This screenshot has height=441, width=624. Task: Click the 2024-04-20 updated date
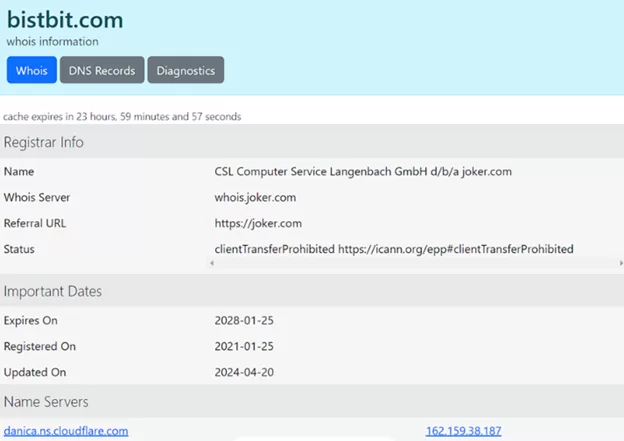point(244,372)
